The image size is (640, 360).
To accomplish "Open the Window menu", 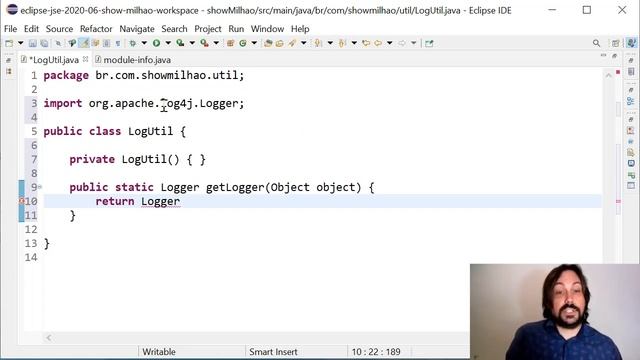I will coord(267,29).
